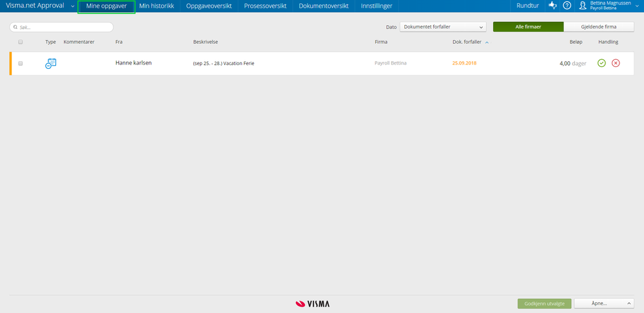The width and height of the screenshot is (644, 313).
Task: Open the help question mark icon
Action: coord(567,6)
